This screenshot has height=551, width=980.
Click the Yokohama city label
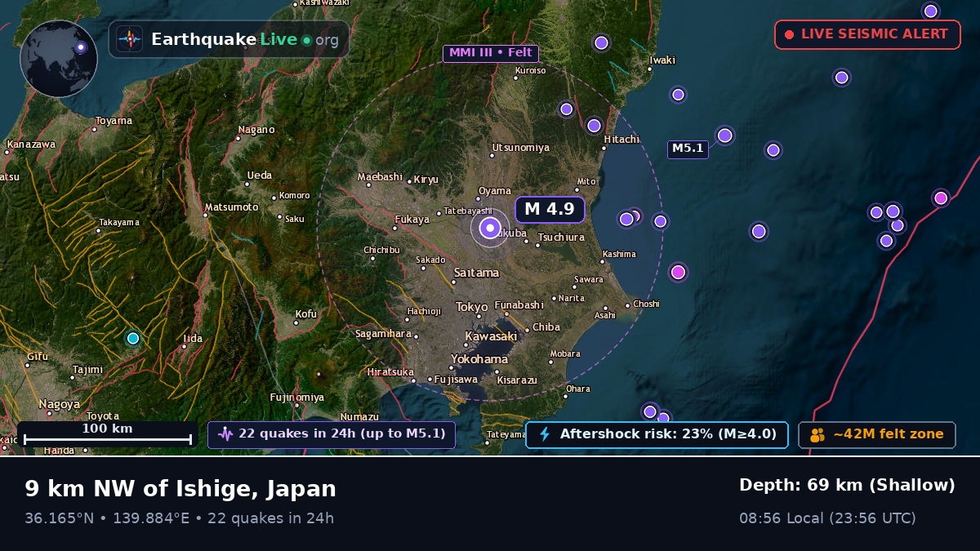(479, 359)
